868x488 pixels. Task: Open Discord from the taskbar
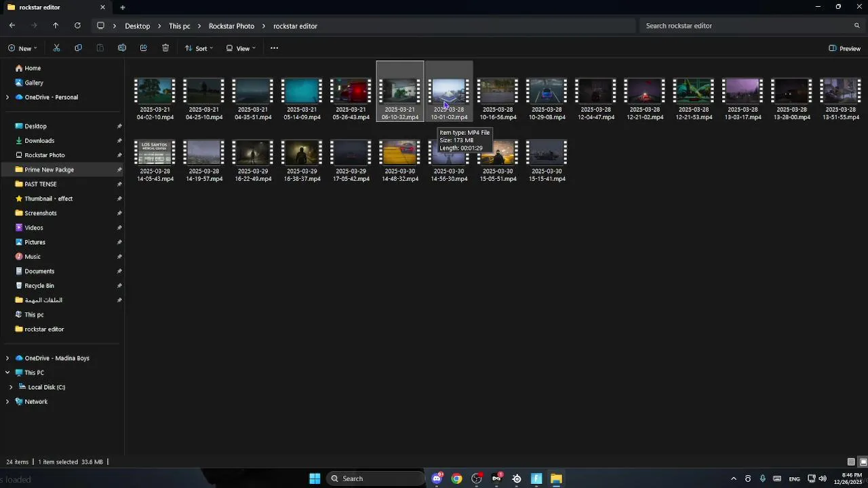point(437,479)
